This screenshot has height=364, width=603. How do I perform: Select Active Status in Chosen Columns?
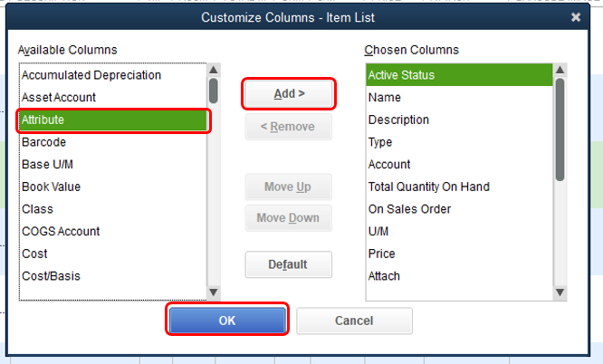(401, 75)
